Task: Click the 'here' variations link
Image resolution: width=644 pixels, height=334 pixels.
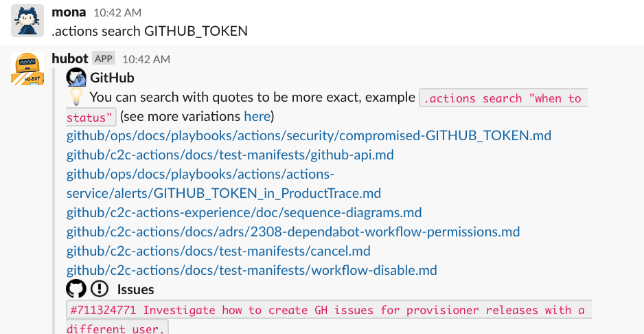Action: [x=257, y=116]
